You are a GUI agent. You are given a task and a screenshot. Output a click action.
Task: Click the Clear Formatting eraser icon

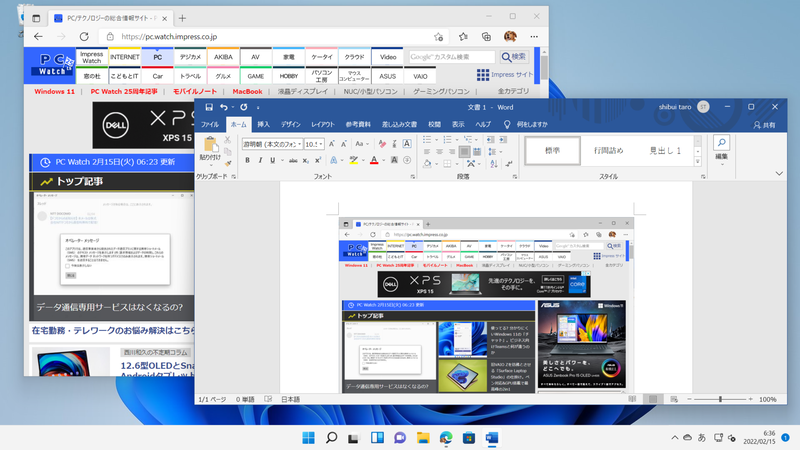click(382, 144)
